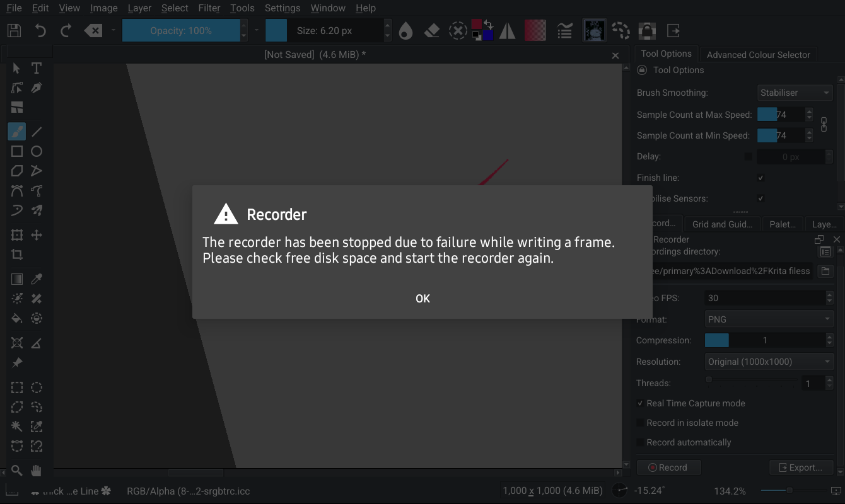This screenshot has height=504, width=845.
Task: Undo the last action with the arrow icon
Action: pyautogui.click(x=40, y=30)
